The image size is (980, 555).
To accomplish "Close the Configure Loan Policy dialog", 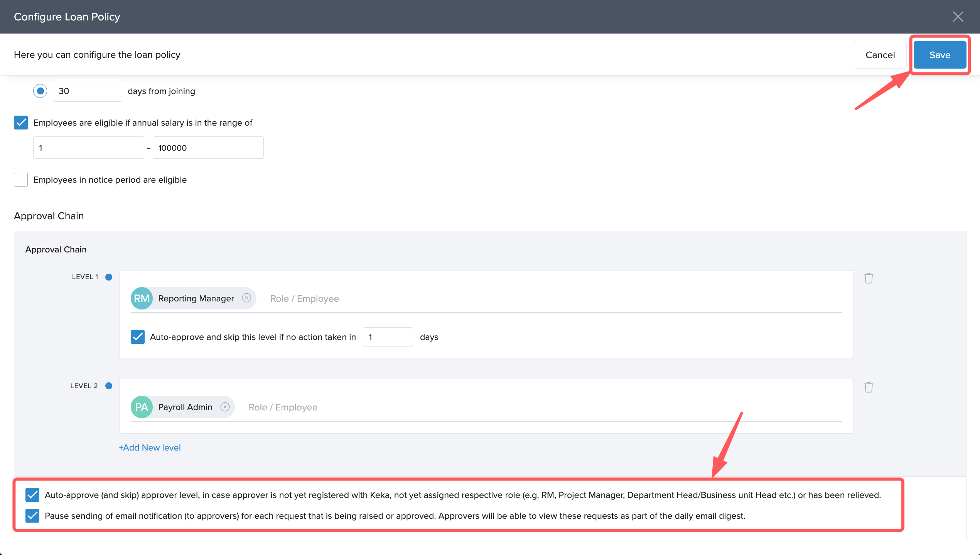I will [958, 17].
